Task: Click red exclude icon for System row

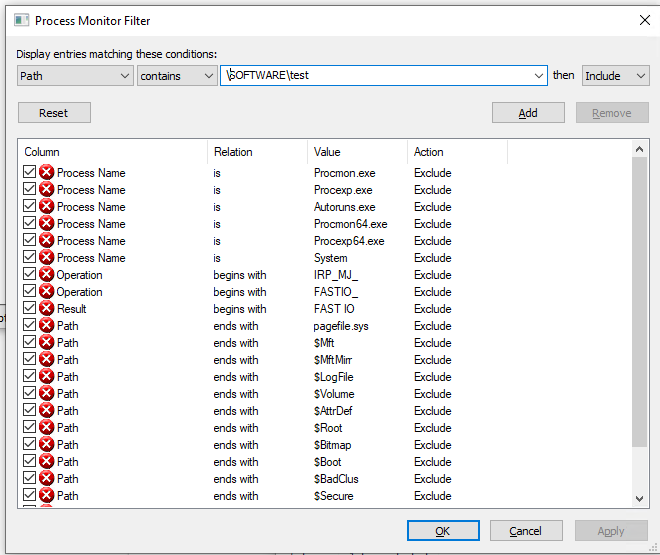Action: [47, 258]
